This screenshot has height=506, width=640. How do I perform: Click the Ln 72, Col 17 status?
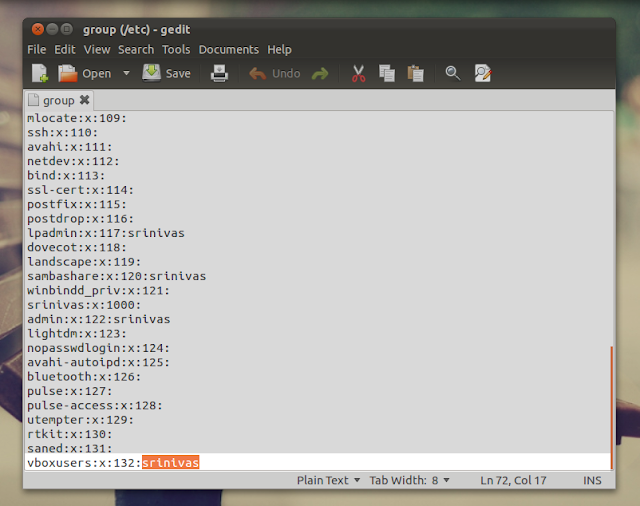click(513, 480)
